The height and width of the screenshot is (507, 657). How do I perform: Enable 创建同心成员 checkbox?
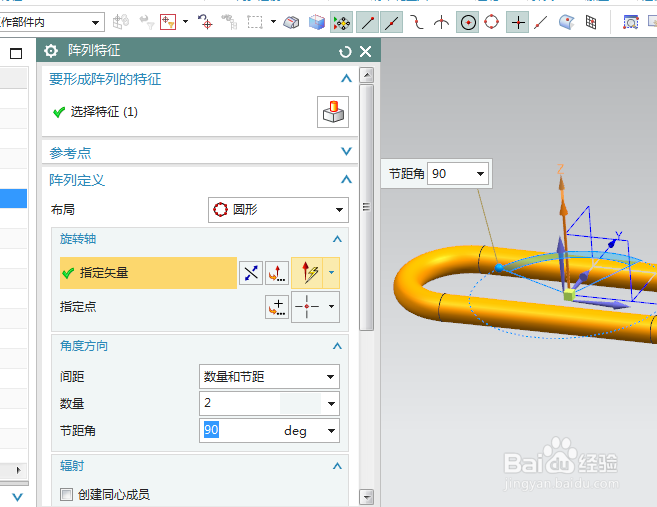tap(66, 494)
